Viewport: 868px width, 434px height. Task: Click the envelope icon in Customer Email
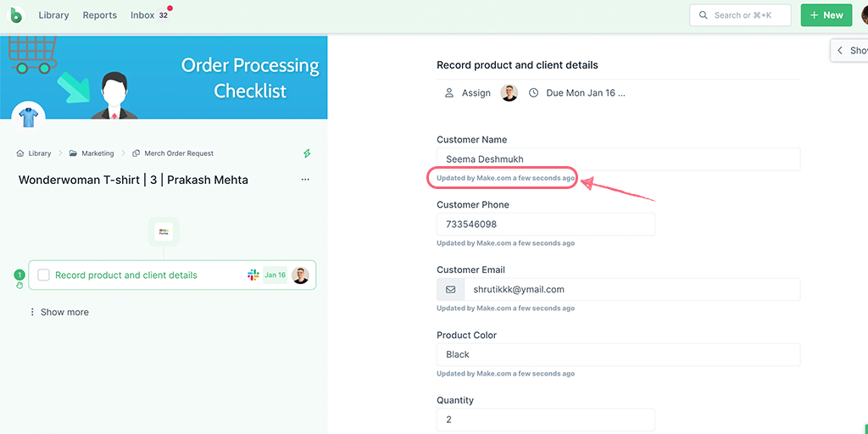click(x=451, y=289)
